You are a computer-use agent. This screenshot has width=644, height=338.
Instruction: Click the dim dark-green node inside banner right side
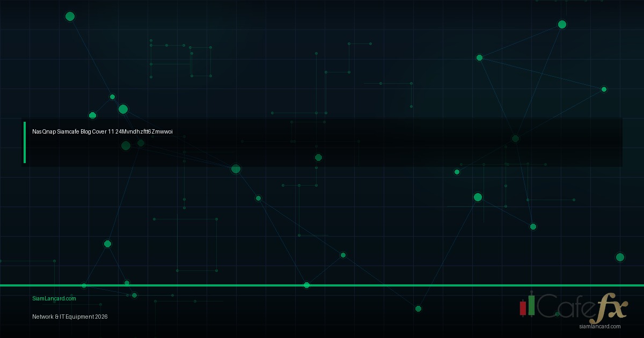pos(515,138)
